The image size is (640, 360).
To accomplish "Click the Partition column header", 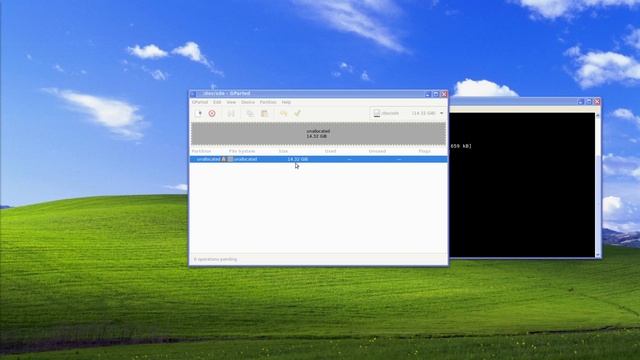I will click(x=201, y=151).
